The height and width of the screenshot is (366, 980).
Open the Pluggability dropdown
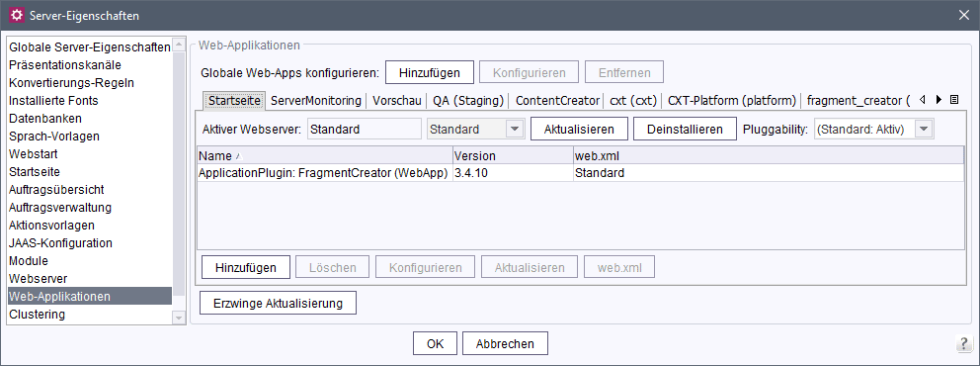pos(925,130)
